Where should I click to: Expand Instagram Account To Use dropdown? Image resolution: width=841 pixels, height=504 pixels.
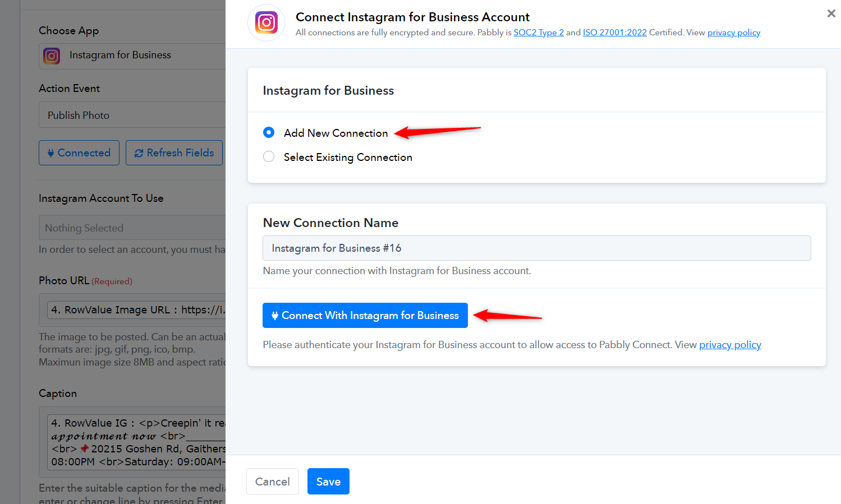pyautogui.click(x=132, y=228)
